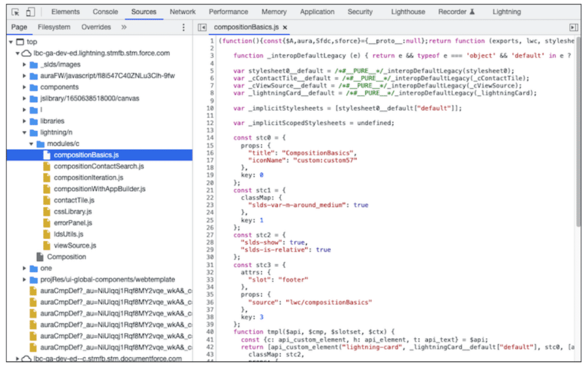The width and height of the screenshot is (588, 368).
Task: Close the compositionBasics.js file tab
Action: point(285,28)
